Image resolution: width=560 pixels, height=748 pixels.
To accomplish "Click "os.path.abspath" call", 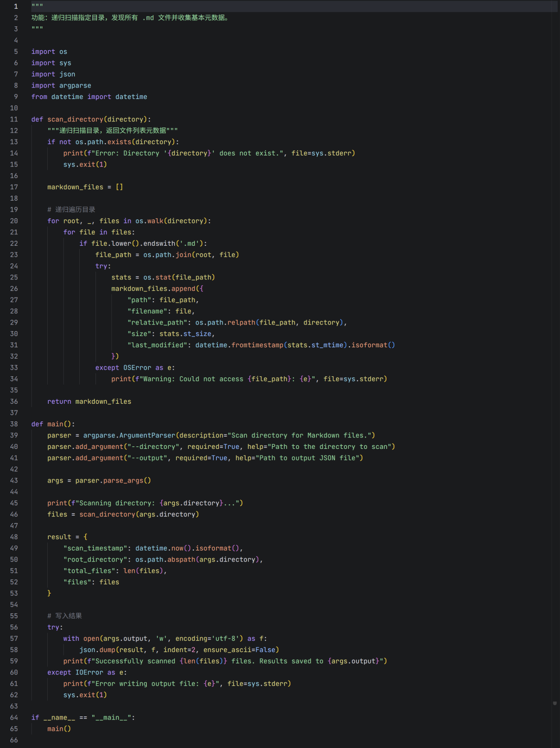I will click(x=165, y=560).
